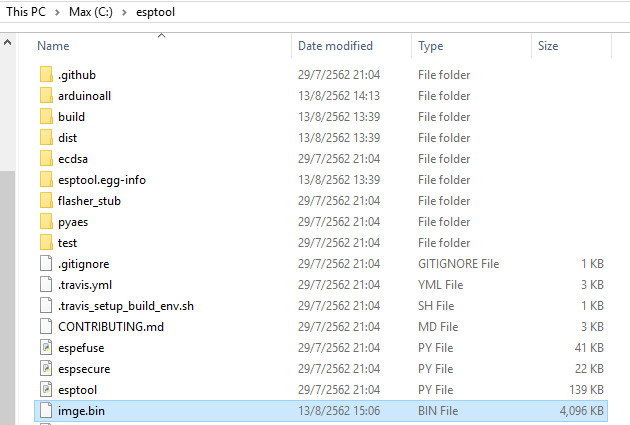Click the 139 KB size value
The height and width of the screenshot is (425, 630).
586,390
